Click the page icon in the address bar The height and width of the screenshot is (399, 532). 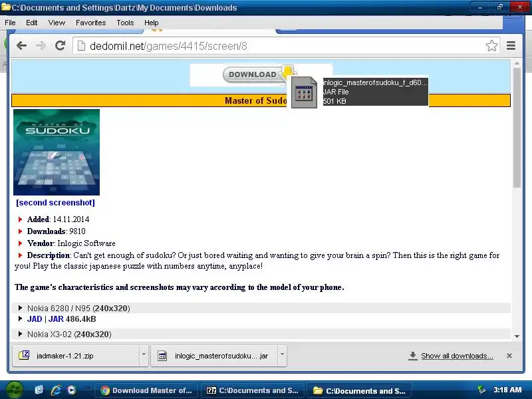click(x=81, y=46)
